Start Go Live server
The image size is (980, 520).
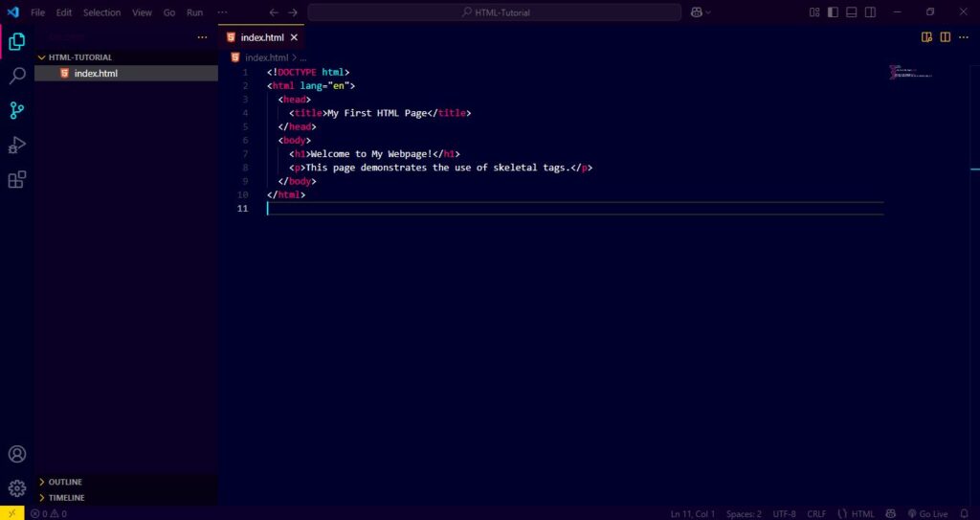[x=928, y=513]
